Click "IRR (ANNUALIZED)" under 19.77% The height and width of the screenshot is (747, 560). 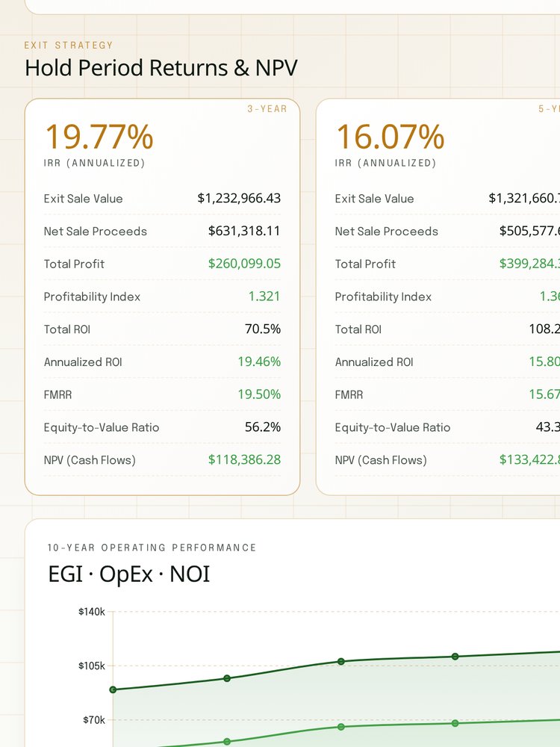point(94,163)
